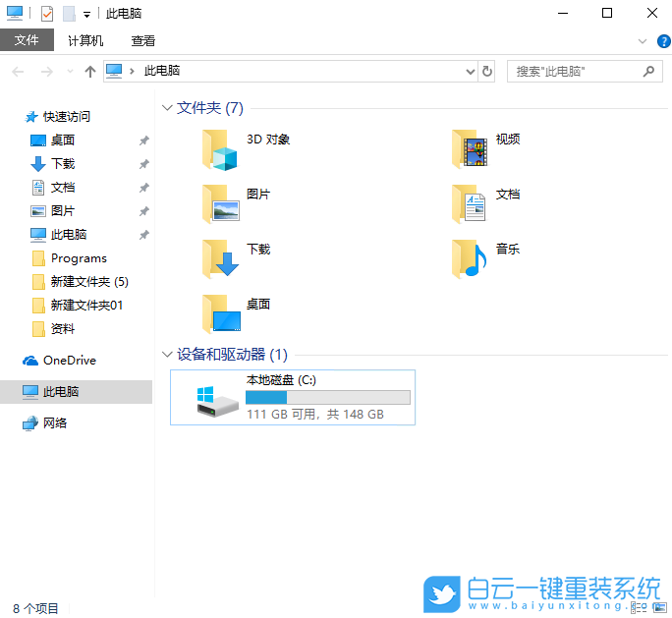This screenshot has width=672, height=618.
Task: Open the address bar history dropdown
Action: point(471,72)
